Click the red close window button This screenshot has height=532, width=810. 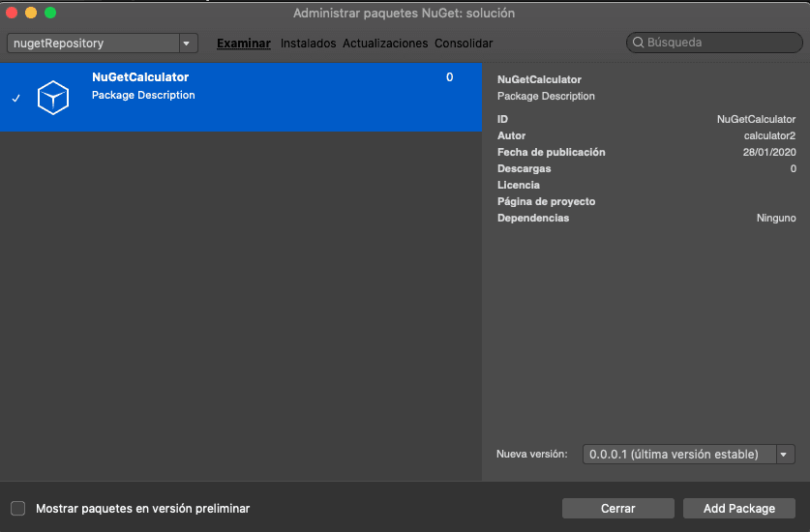(13, 13)
